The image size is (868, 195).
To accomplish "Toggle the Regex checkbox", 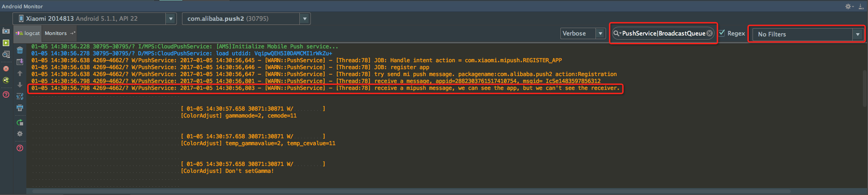I will click(x=722, y=33).
